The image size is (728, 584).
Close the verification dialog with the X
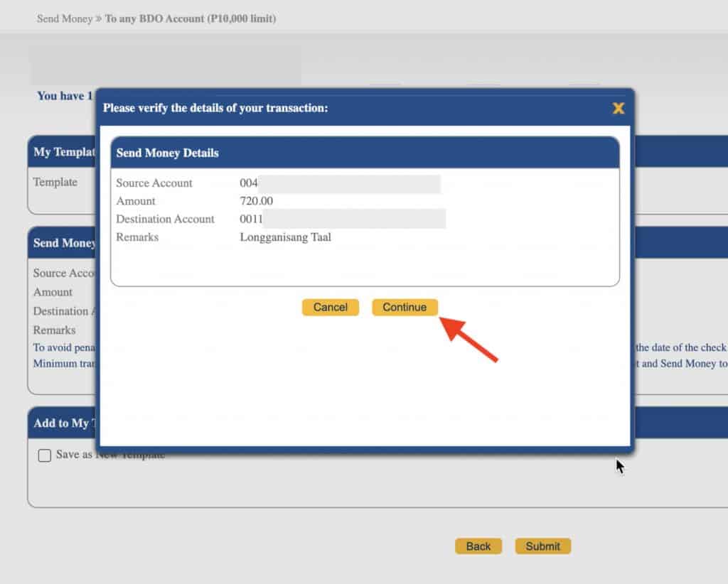tap(618, 108)
